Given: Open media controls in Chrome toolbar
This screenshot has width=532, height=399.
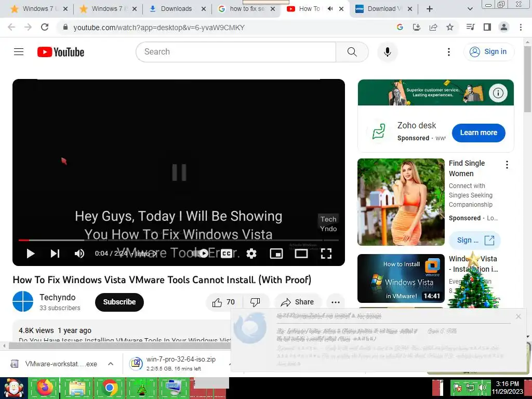Looking at the screenshot, I should click(x=470, y=27).
